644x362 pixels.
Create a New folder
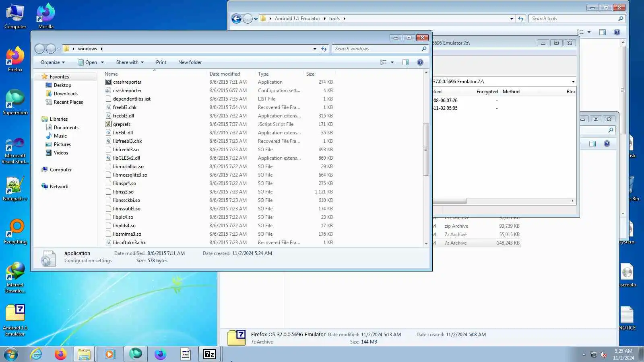click(x=190, y=62)
